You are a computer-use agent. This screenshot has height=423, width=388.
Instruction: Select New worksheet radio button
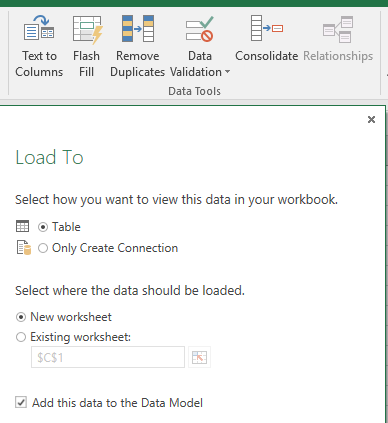pyautogui.click(x=21, y=317)
